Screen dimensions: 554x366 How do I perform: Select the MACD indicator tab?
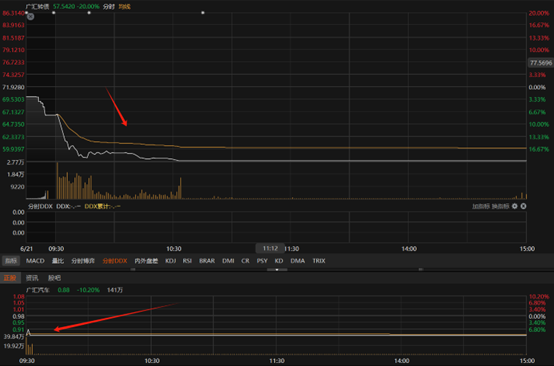tap(35, 261)
